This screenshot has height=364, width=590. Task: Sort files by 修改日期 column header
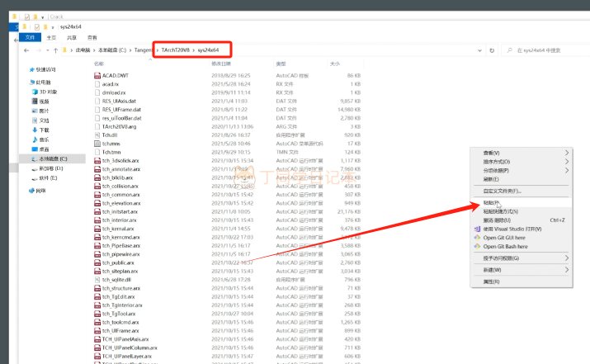tap(222, 63)
